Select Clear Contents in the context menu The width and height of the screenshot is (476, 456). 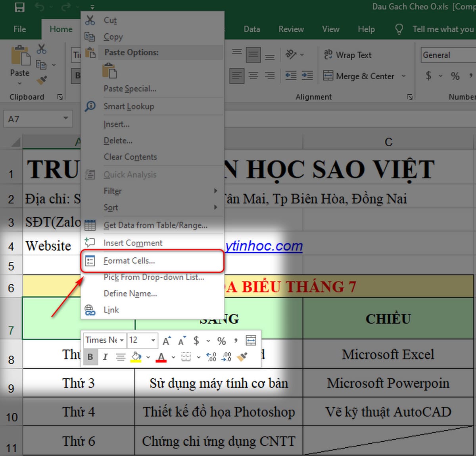pos(130,157)
